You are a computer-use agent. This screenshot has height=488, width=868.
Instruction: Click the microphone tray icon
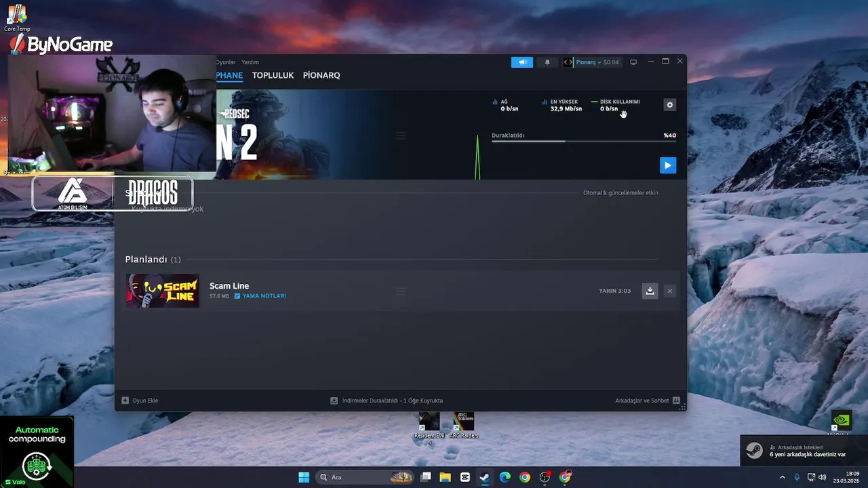pyautogui.click(x=797, y=477)
